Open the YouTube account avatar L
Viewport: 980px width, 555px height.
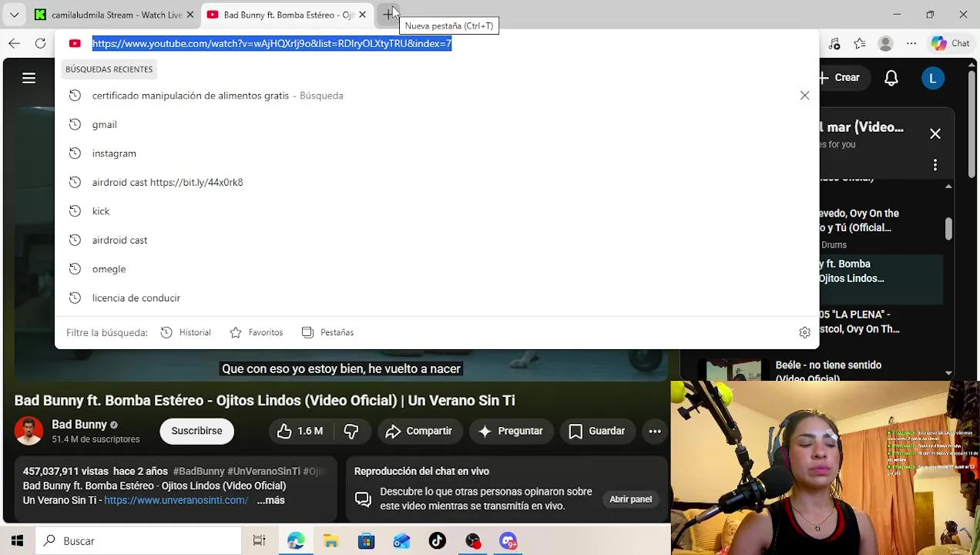coord(933,78)
